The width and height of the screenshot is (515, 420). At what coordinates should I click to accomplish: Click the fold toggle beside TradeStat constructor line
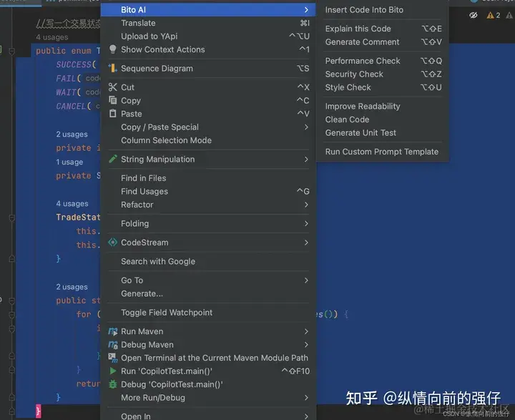(x=12, y=218)
